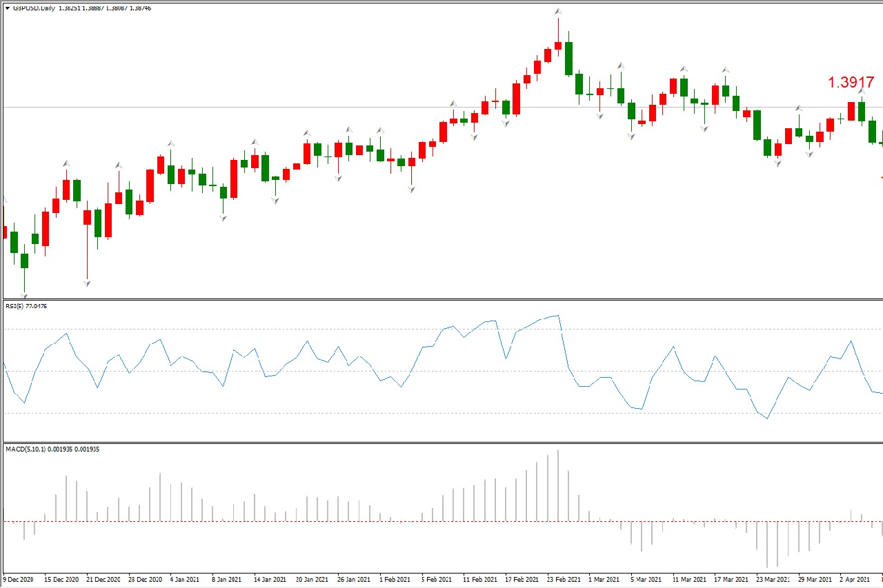
Task: Click the RSI line's lowest trough in late March
Action: (x=767, y=418)
